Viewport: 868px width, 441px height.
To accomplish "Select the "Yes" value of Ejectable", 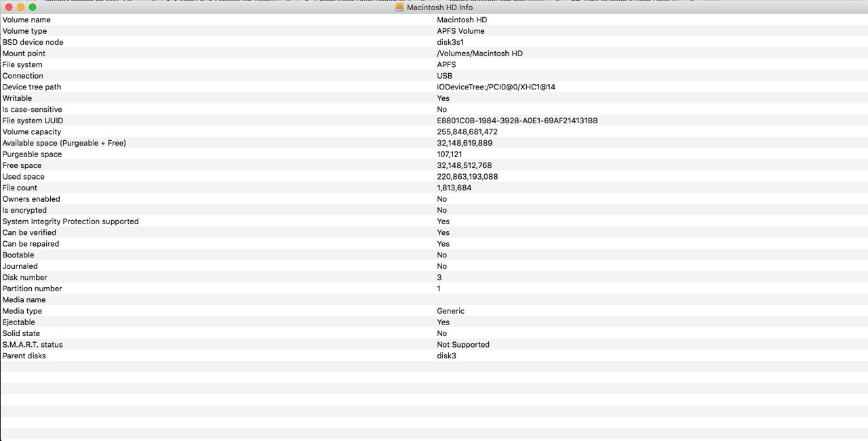I will point(443,322).
